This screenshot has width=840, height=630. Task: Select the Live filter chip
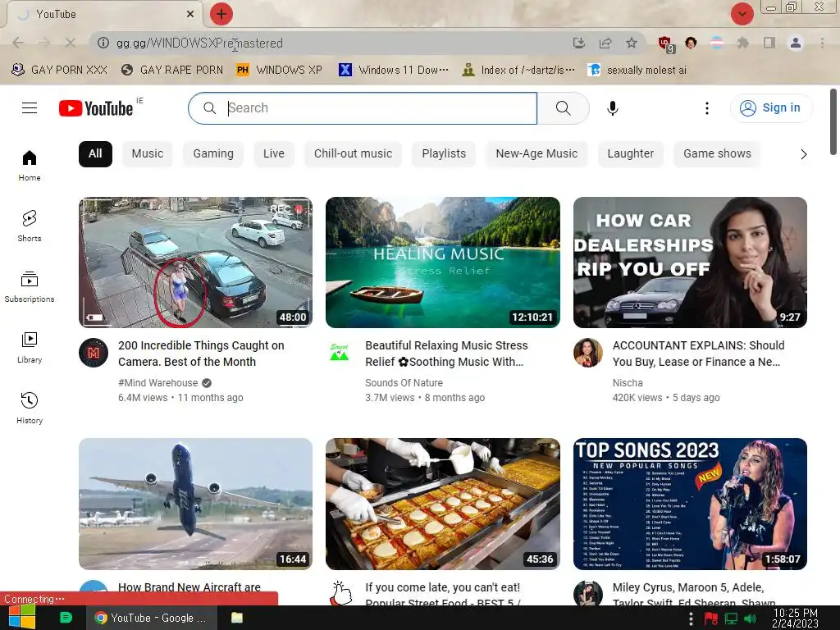point(274,153)
